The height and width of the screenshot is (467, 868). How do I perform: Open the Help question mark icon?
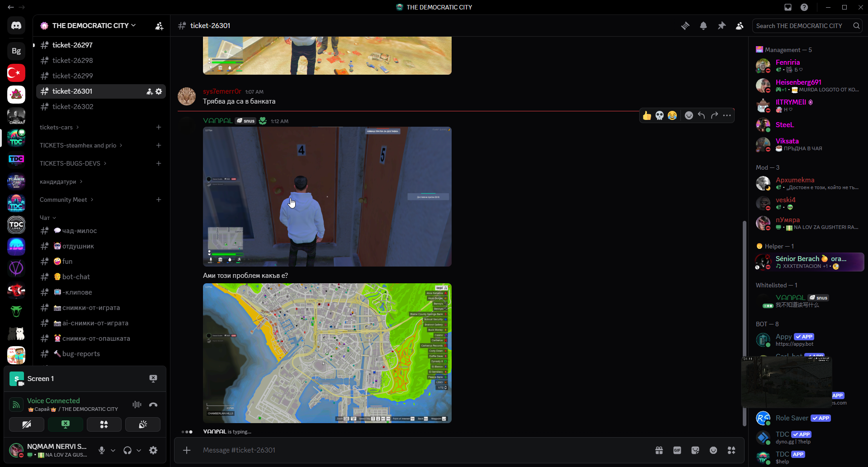(804, 7)
